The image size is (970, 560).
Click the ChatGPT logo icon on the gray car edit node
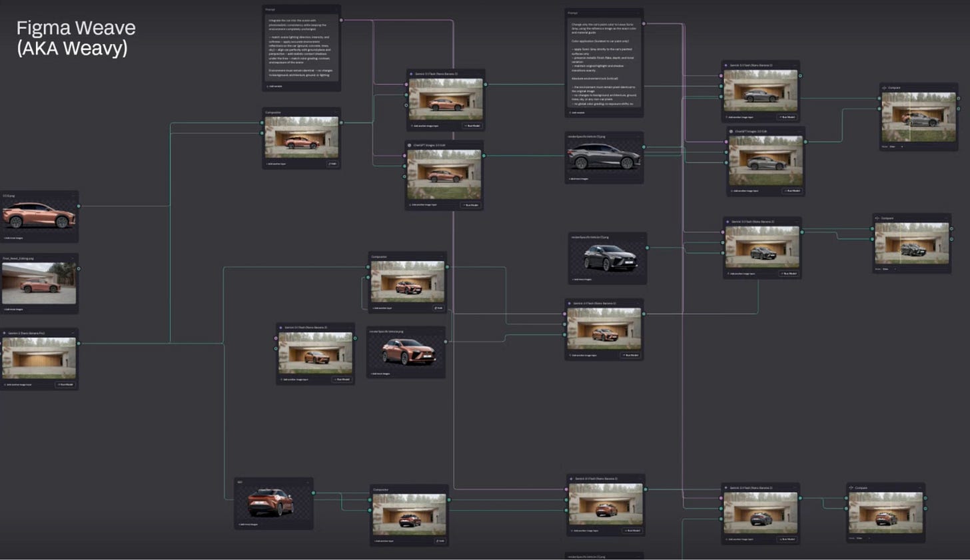tap(731, 131)
